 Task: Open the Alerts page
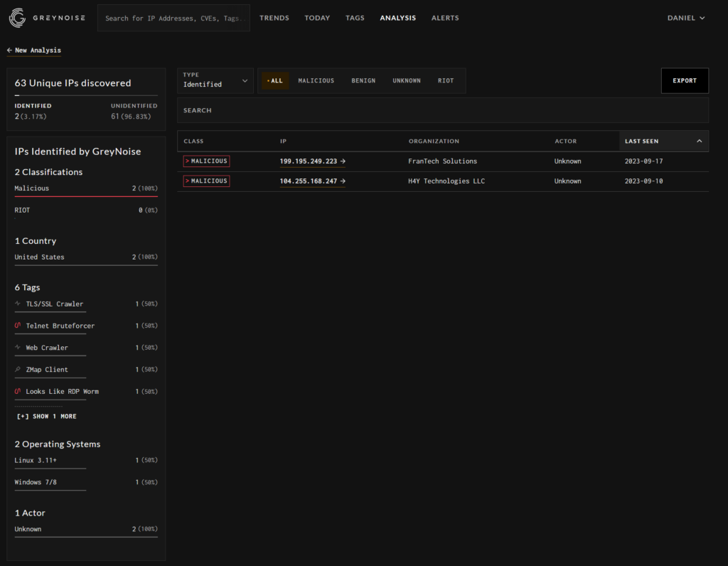pyautogui.click(x=445, y=18)
